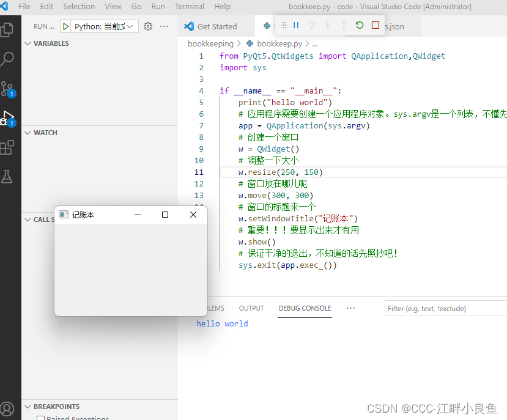
Task: Open Accounts icon at bottom of activity bar
Action: 7,408
